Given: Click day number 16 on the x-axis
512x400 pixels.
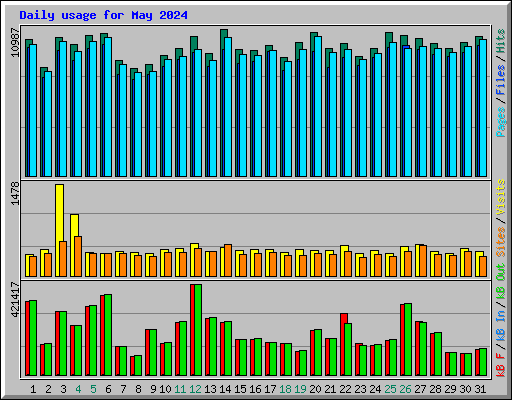Looking at the screenshot, I should [x=255, y=389].
